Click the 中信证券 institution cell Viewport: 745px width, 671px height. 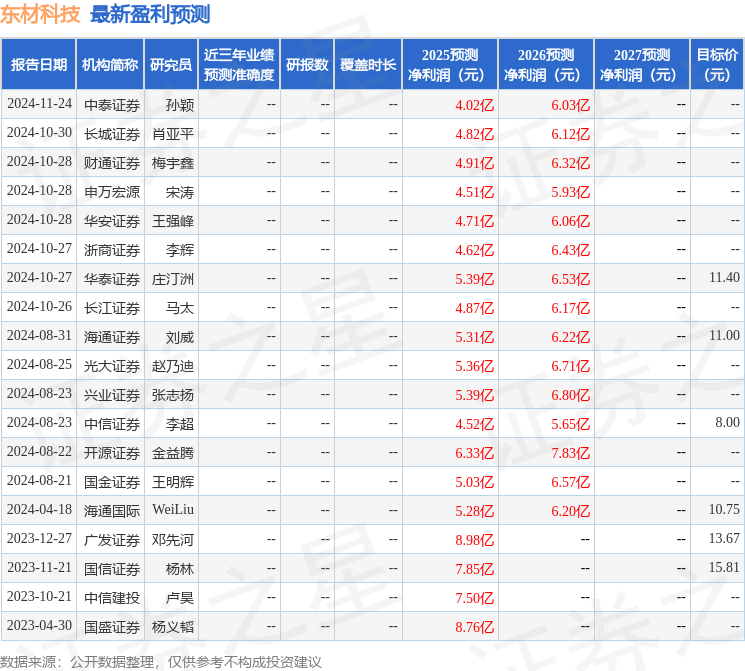coord(112,424)
